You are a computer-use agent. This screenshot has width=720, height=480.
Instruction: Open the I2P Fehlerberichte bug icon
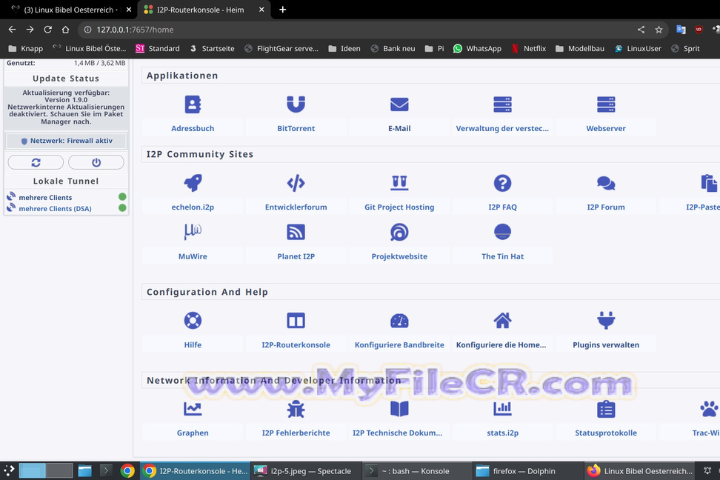pos(296,408)
